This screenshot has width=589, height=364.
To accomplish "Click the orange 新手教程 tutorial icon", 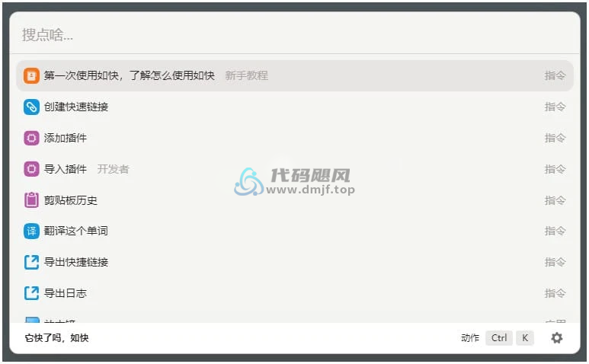I will pos(31,76).
